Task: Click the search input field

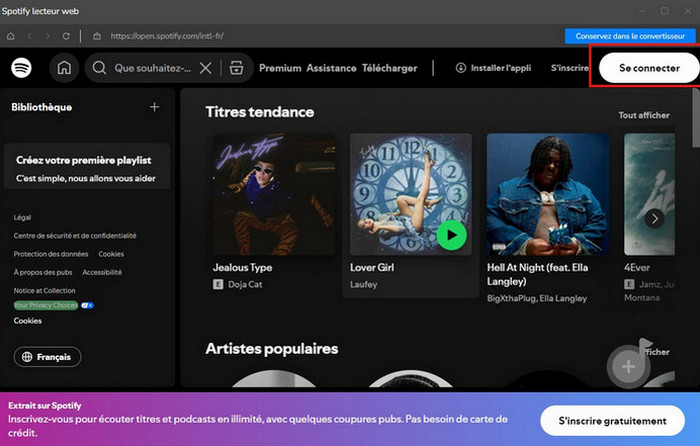Action: (x=150, y=68)
